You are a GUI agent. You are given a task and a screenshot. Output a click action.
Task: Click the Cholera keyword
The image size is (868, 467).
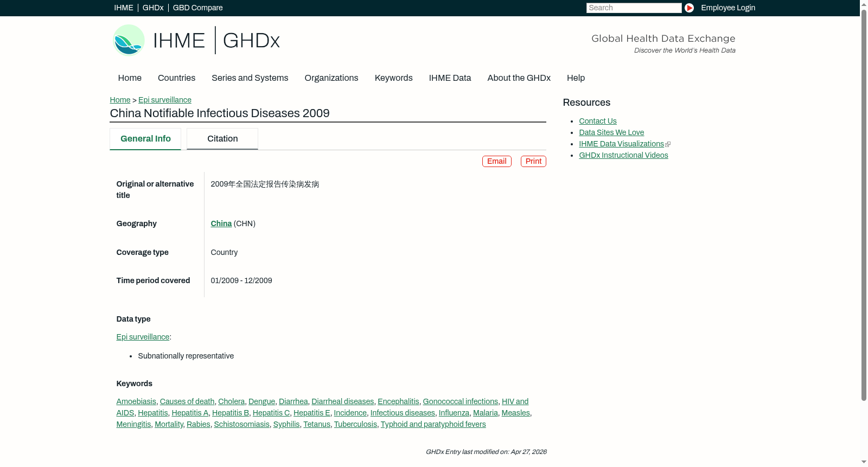[x=232, y=401]
